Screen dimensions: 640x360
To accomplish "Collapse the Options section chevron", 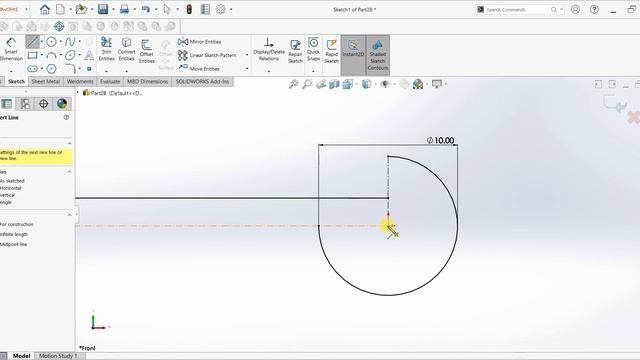I will point(69,215).
